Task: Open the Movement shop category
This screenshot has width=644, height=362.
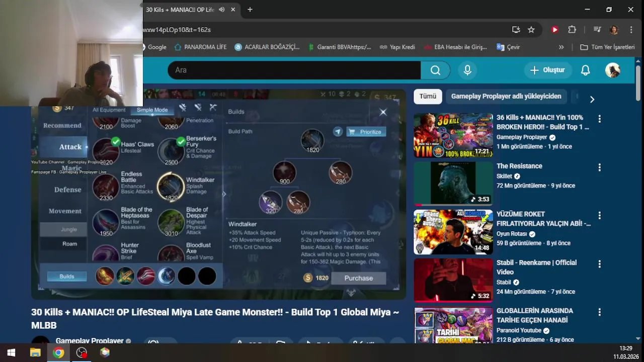Action: tap(65, 211)
